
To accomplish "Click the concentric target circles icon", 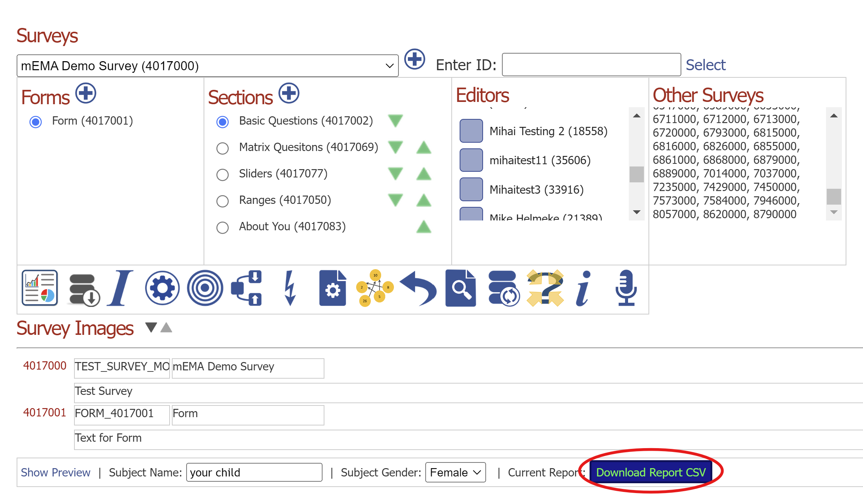I will pyautogui.click(x=205, y=288).
